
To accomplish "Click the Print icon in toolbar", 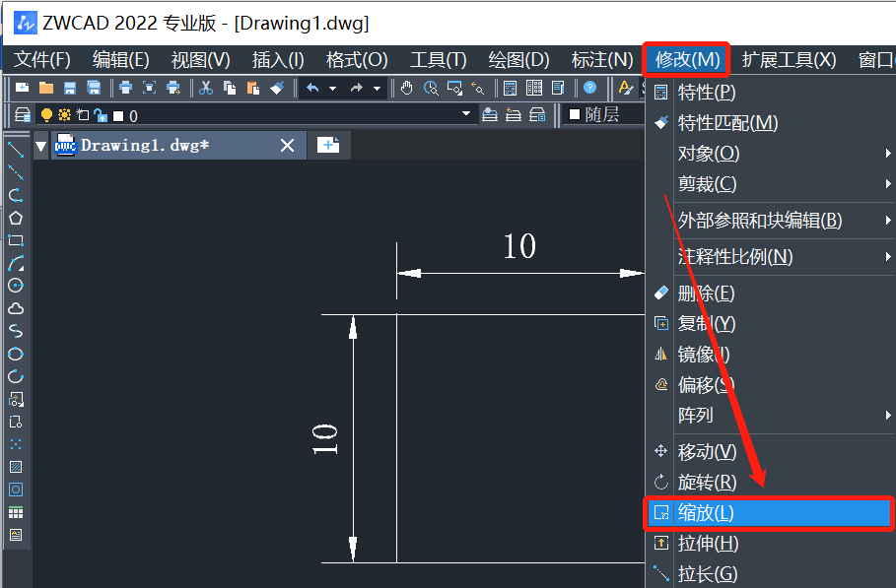I will (x=125, y=88).
